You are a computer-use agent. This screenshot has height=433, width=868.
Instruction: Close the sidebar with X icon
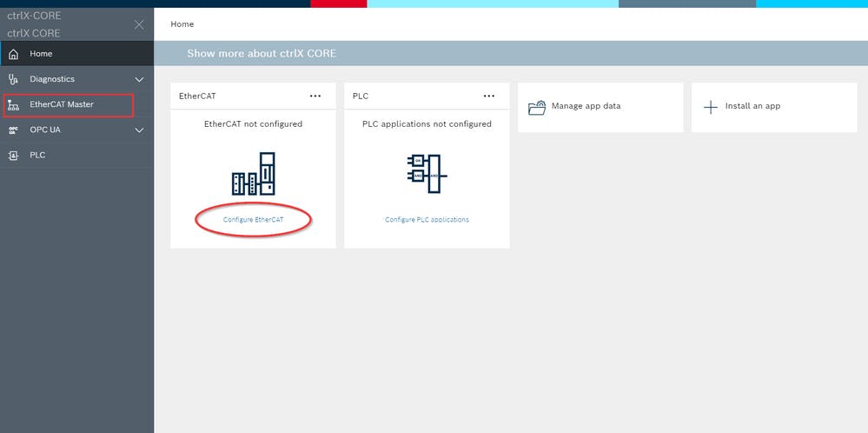139,25
